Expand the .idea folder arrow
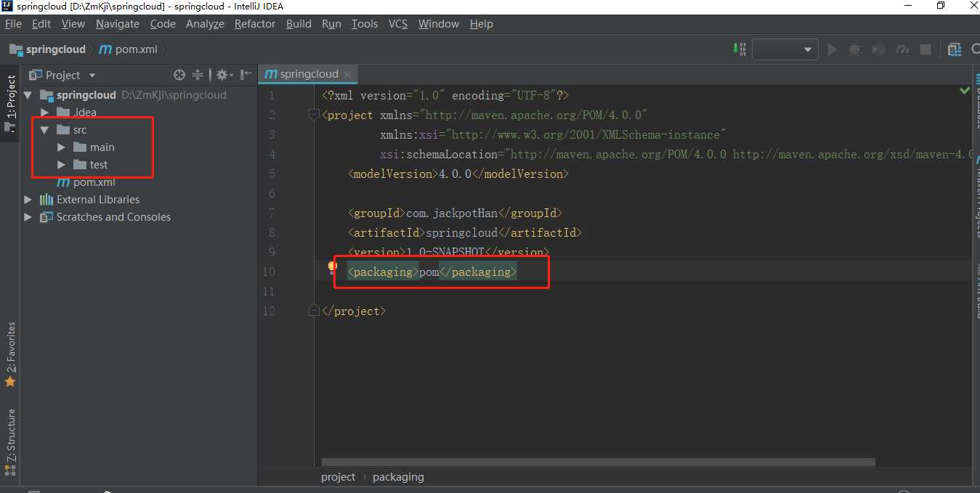This screenshot has height=493, width=980. click(x=44, y=113)
